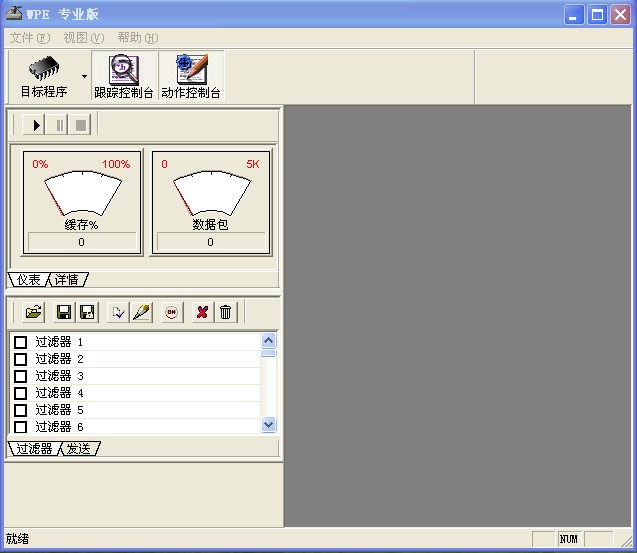
Task: Click the 目标程序 target program chip icon
Action: pos(44,76)
